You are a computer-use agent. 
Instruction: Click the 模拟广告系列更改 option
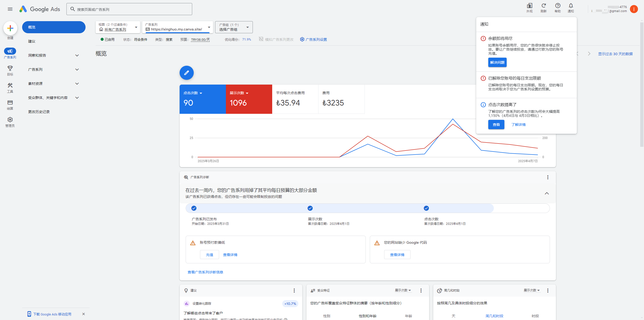tap(276, 39)
